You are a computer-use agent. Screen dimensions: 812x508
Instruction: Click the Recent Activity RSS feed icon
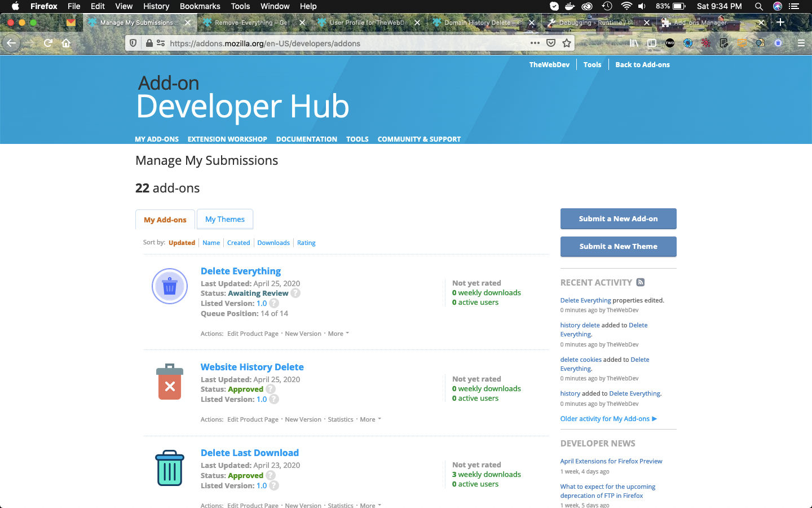click(x=641, y=282)
